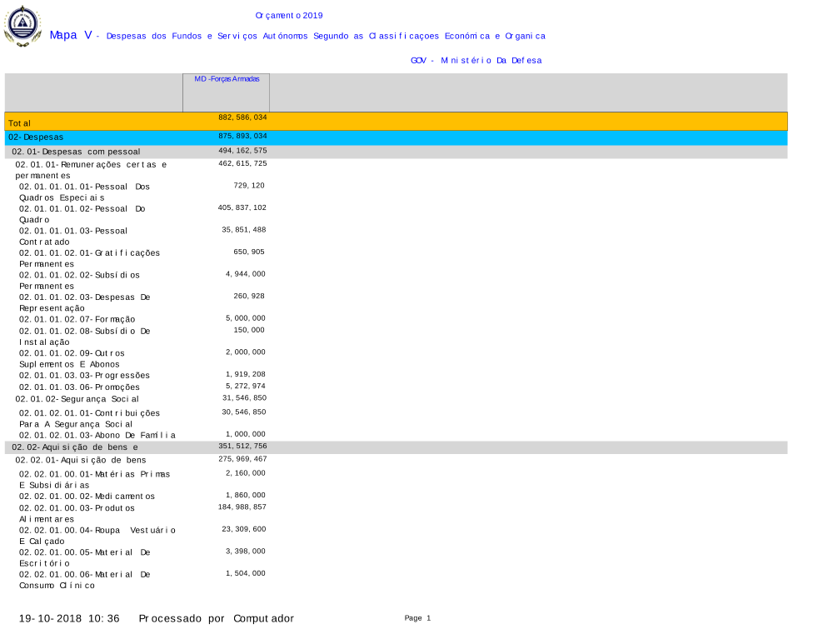
Task: Click the '19-10-2018 10:36' timestamp in footer
Action: tap(70, 618)
